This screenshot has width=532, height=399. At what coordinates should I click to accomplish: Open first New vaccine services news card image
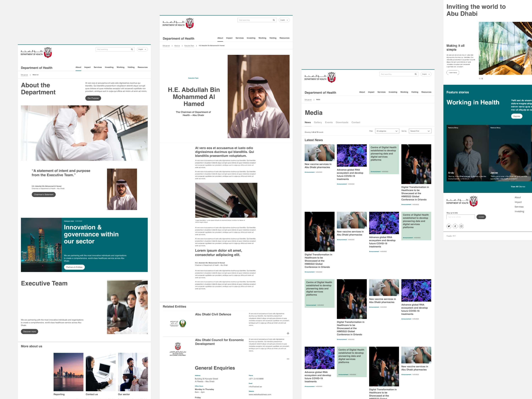click(319, 153)
